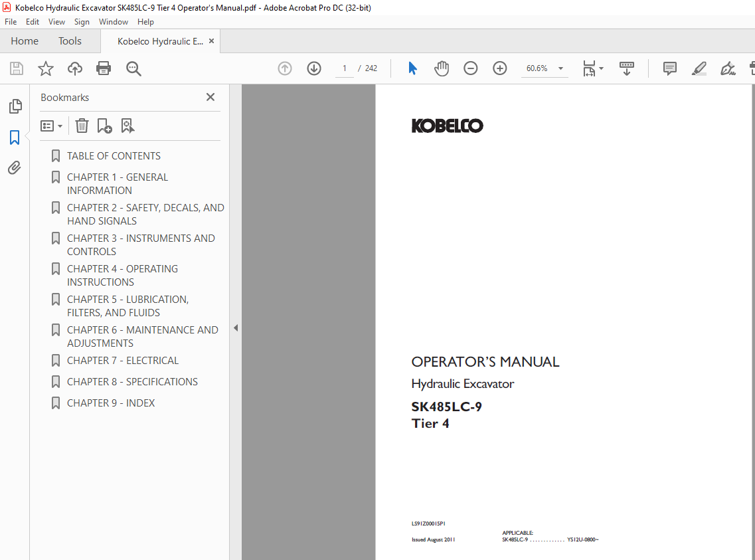Select the highlight text pen tool
The image size is (755, 560).
[699, 68]
